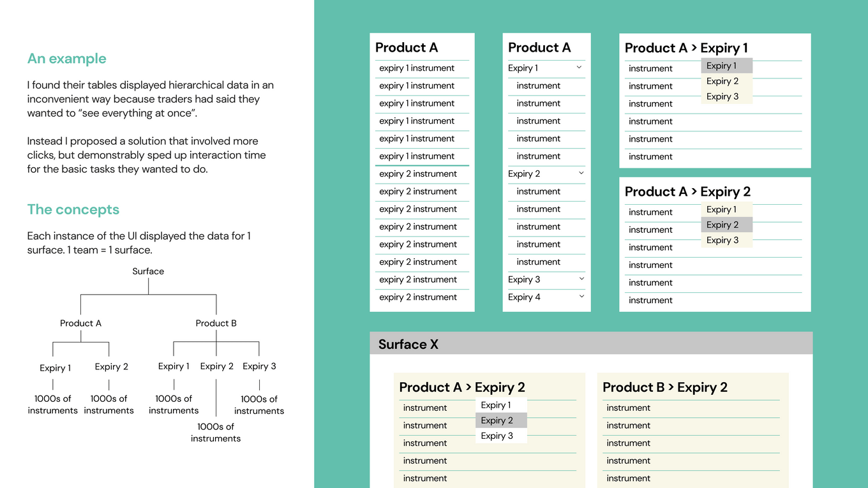Collapse the Expiry 2 chevron in Product A list
The height and width of the screenshot is (488, 868).
[x=581, y=174]
